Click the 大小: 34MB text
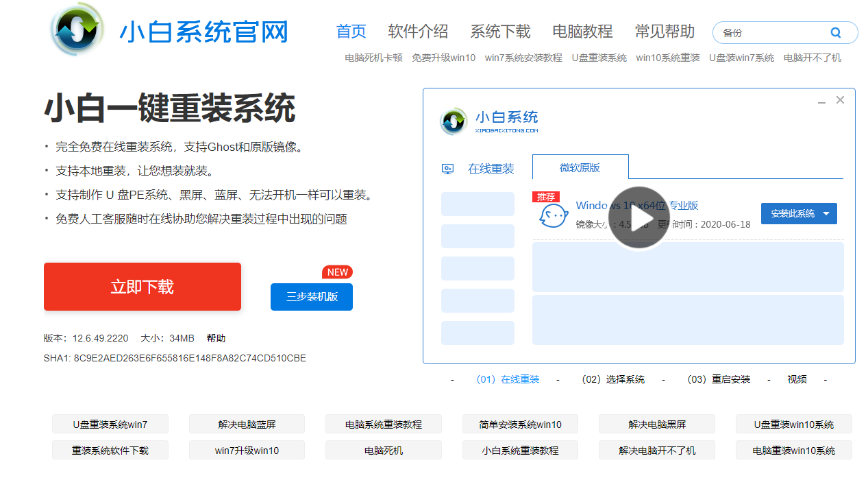868x478 pixels. pos(167,338)
